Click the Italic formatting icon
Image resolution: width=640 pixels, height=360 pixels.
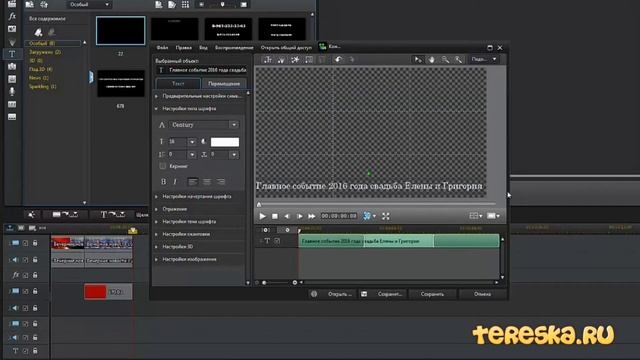(x=175, y=182)
